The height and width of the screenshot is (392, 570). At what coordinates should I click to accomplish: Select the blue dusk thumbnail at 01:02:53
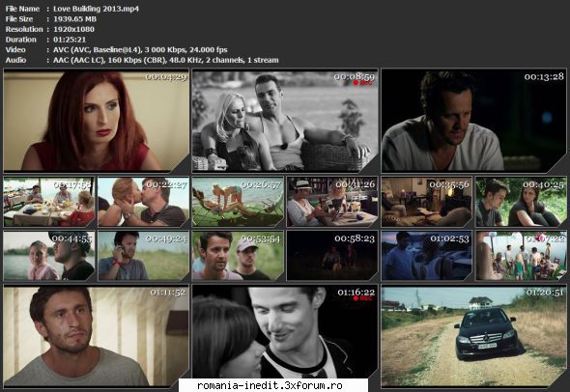point(426,256)
